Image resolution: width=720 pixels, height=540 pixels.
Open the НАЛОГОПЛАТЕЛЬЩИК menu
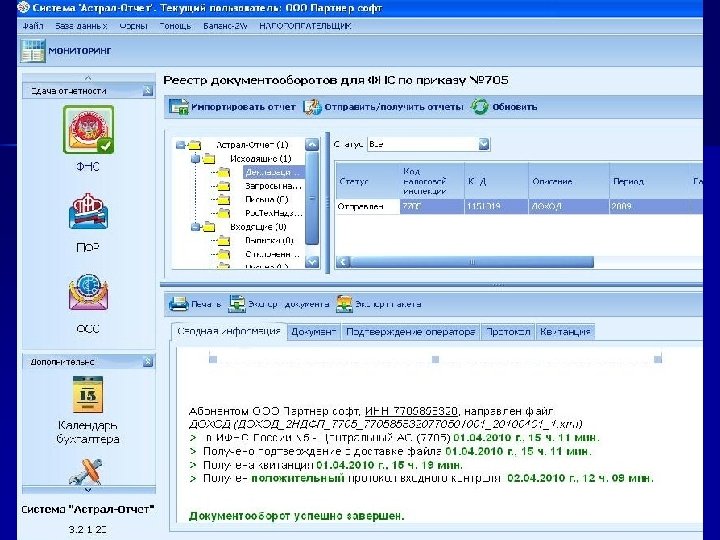pyautogui.click(x=305, y=26)
